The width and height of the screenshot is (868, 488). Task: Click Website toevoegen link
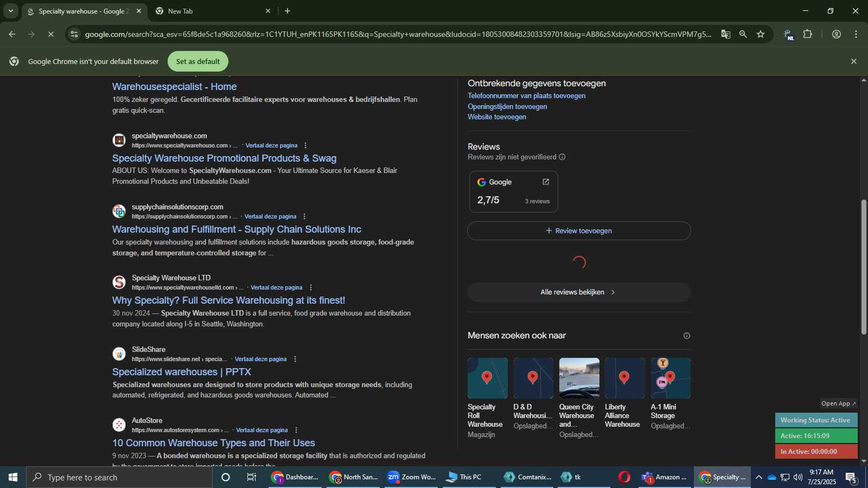(x=497, y=117)
